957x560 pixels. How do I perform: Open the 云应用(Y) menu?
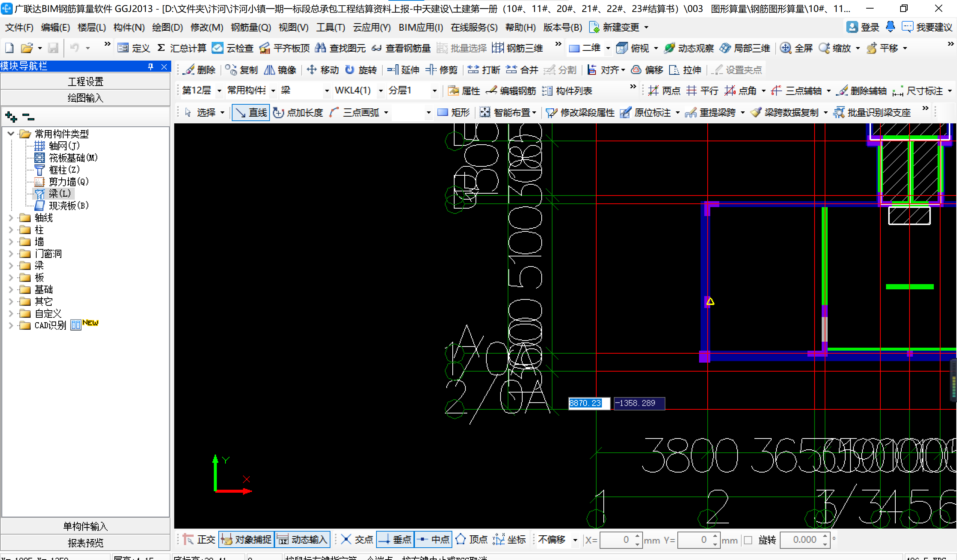coord(372,27)
